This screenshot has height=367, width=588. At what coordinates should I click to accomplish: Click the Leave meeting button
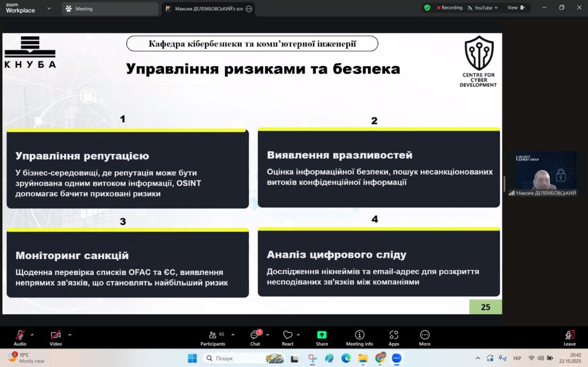click(569, 337)
